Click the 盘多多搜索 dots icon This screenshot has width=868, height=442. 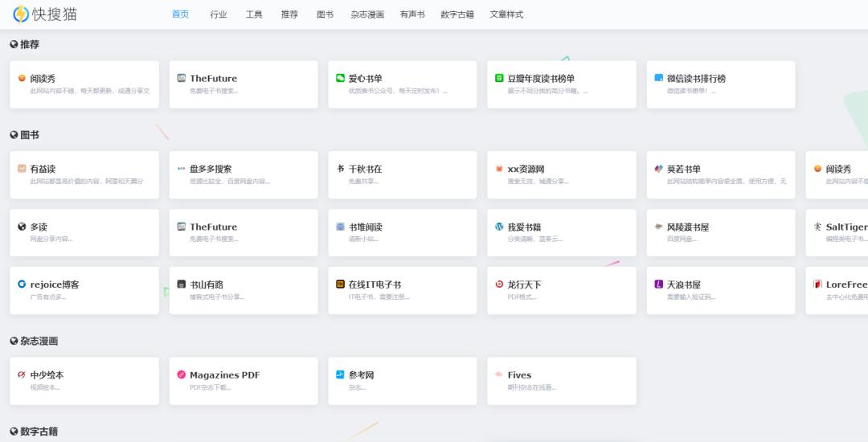181,169
